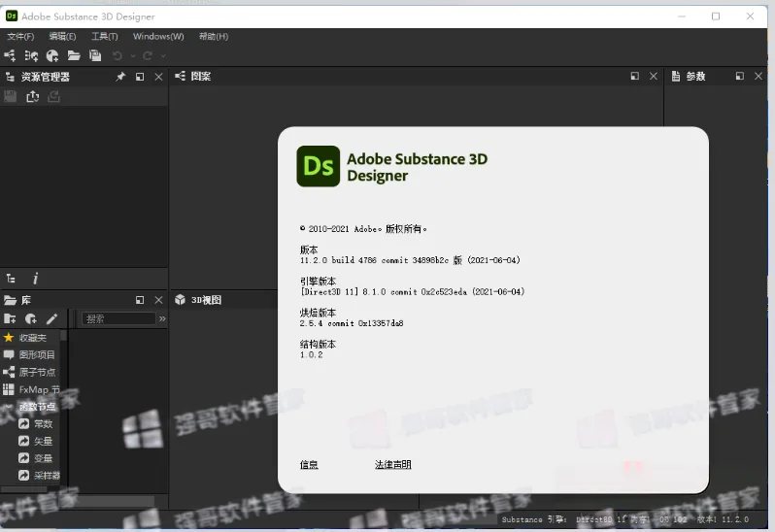Close the 参数 panel
The height and width of the screenshot is (532, 775).
click(x=758, y=76)
